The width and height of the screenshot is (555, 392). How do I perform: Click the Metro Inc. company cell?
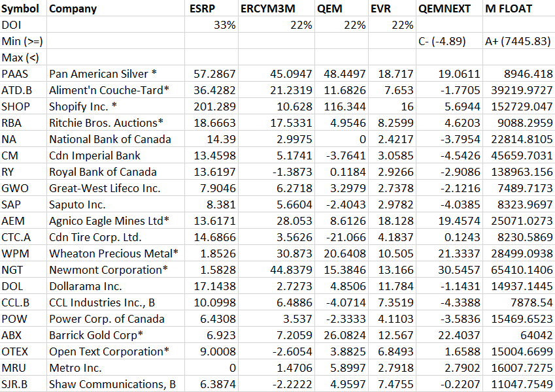[x=75, y=368]
